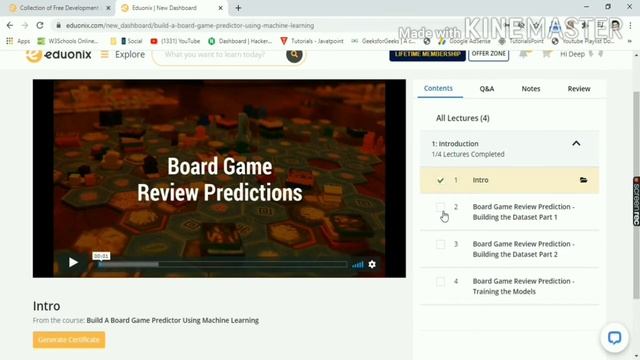Switch to the Review tab

[x=579, y=89]
